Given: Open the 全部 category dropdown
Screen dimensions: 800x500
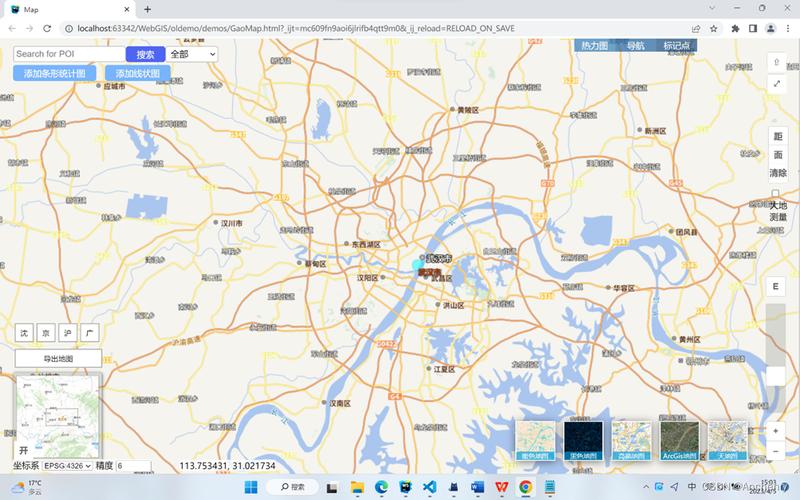Looking at the screenshot, I should [192, 54].
